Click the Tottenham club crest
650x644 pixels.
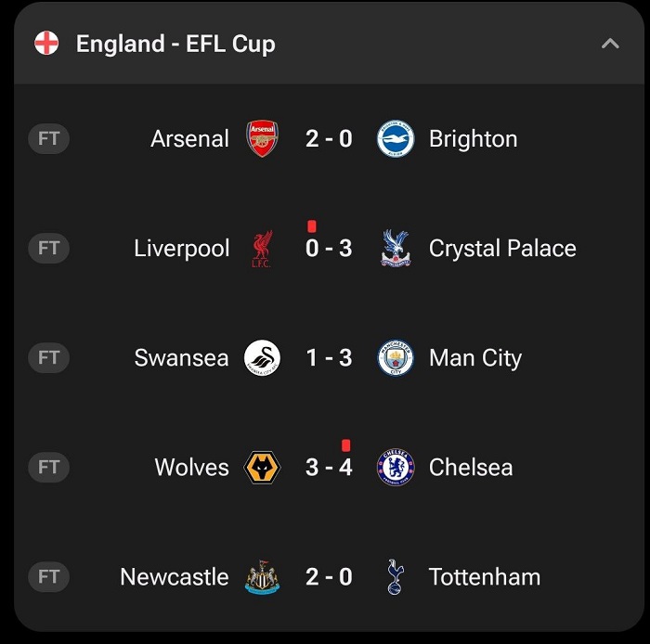(396, 577)
